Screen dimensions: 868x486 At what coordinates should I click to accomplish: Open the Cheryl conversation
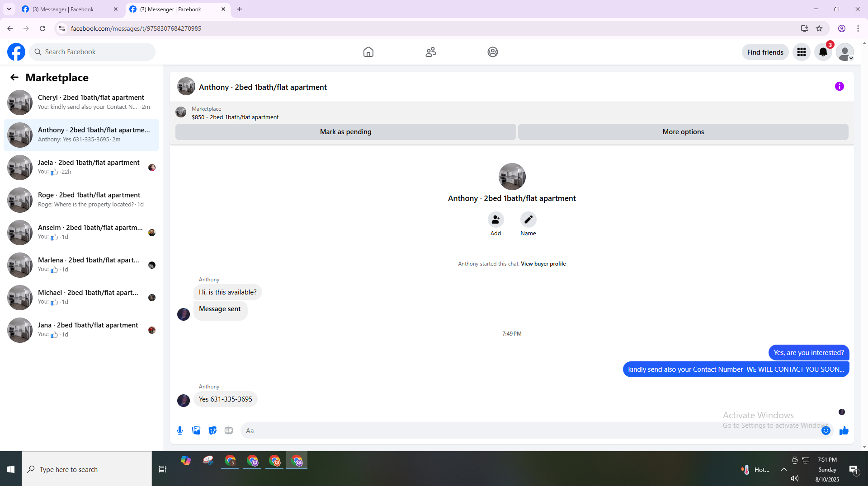pyautogui.click(x=81, y=102)
